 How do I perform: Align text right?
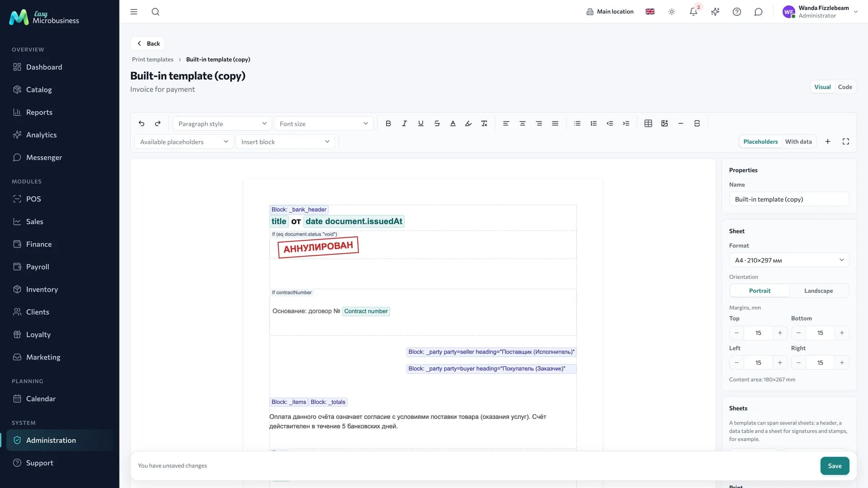tap(538, 123)
